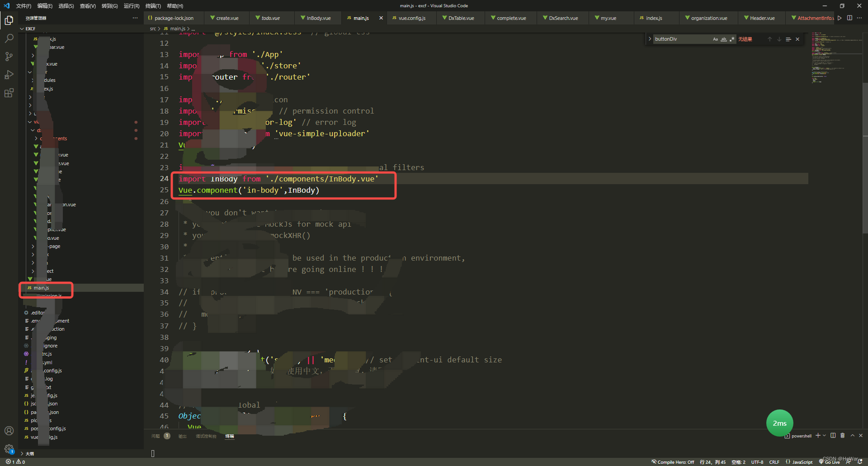868x466 pixels.
Task: Change indentation via 空格: 2
Action: click(x=738, y=462)
